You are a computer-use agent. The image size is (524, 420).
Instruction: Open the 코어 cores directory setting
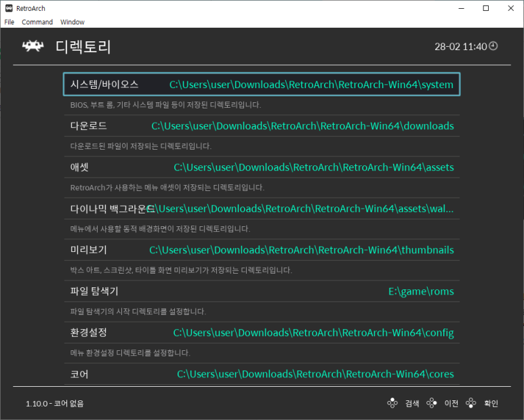[x=262, y=374]
